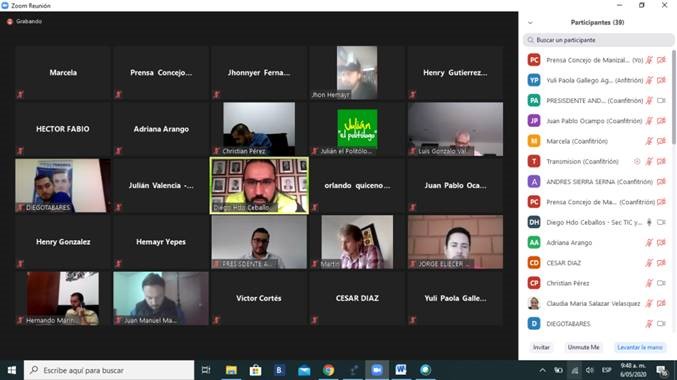Screen dimensions: 677x380
Task: Click the red Grabando recording indicator
Action: pyautogui.click(x=10, y=21)
